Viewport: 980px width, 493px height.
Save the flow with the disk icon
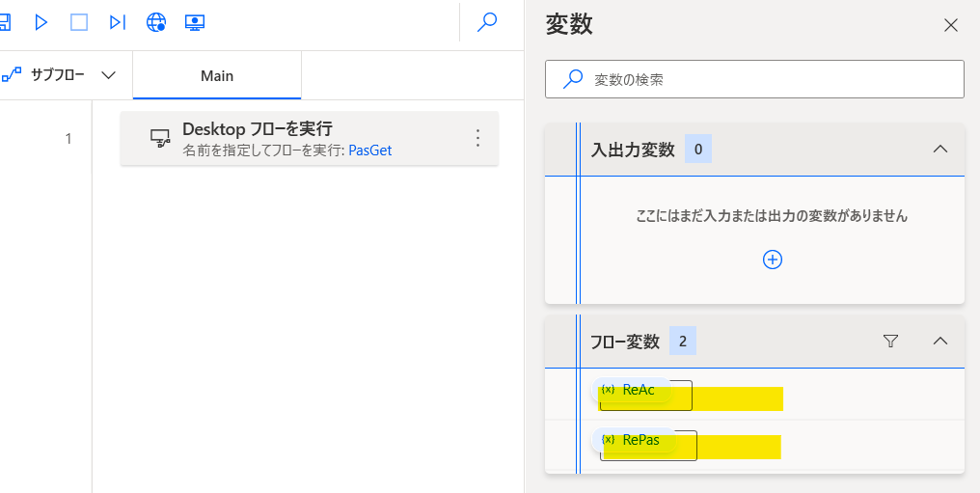tap(5, 22)
